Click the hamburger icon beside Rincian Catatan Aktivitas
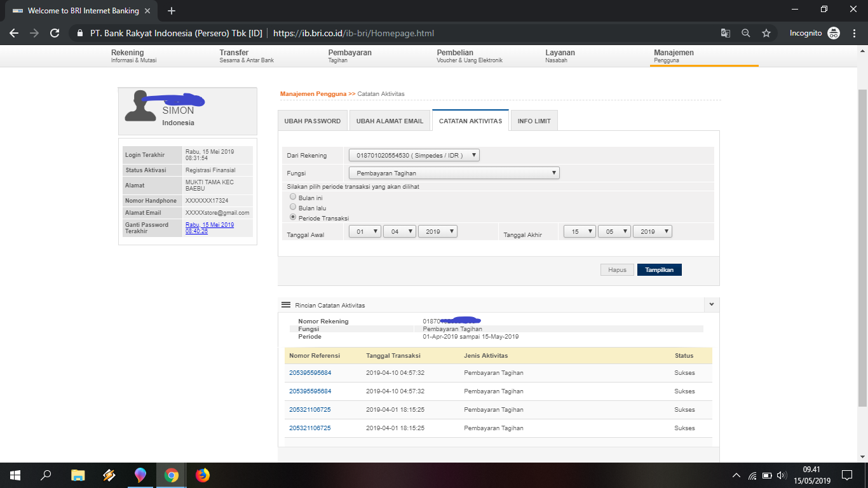The width and height of the screenshot is (868, 488). [x=286, y=305]
